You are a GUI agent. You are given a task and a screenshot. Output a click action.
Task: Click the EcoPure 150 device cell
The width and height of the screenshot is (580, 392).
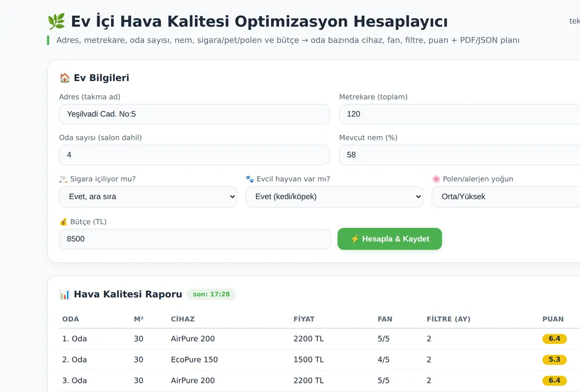(194, 360)
